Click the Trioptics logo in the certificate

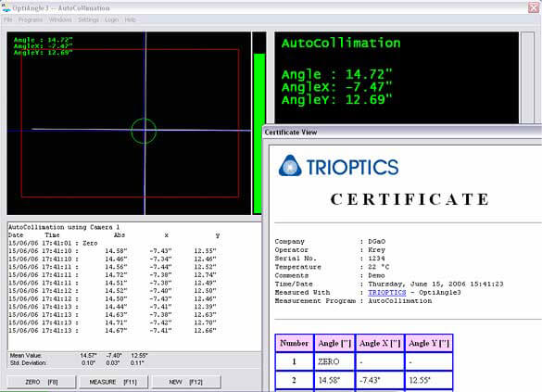point(338,167)
